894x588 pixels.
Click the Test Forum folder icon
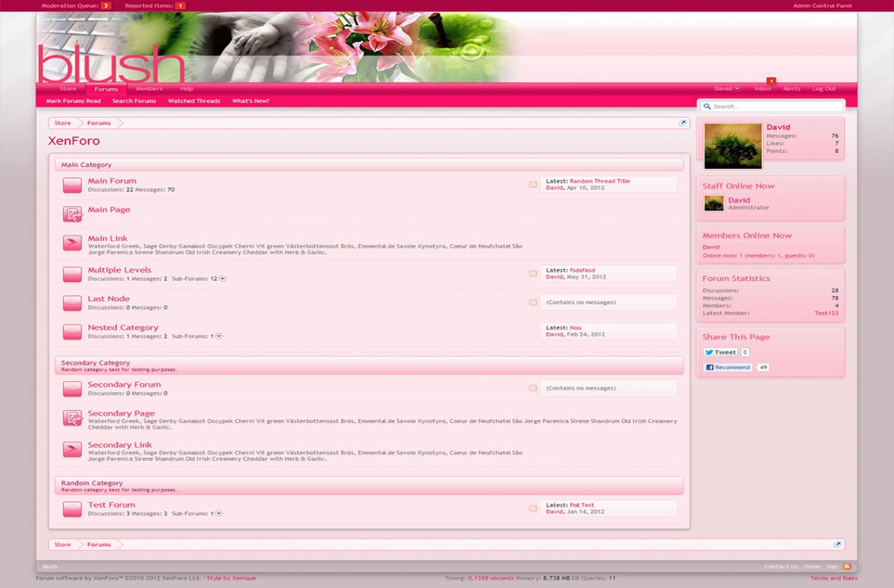73,510
